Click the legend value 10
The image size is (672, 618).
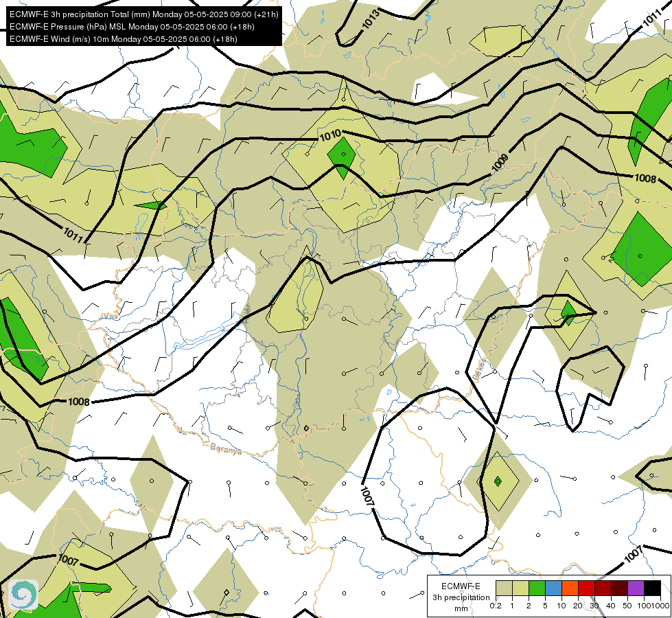tap(561, 606)
